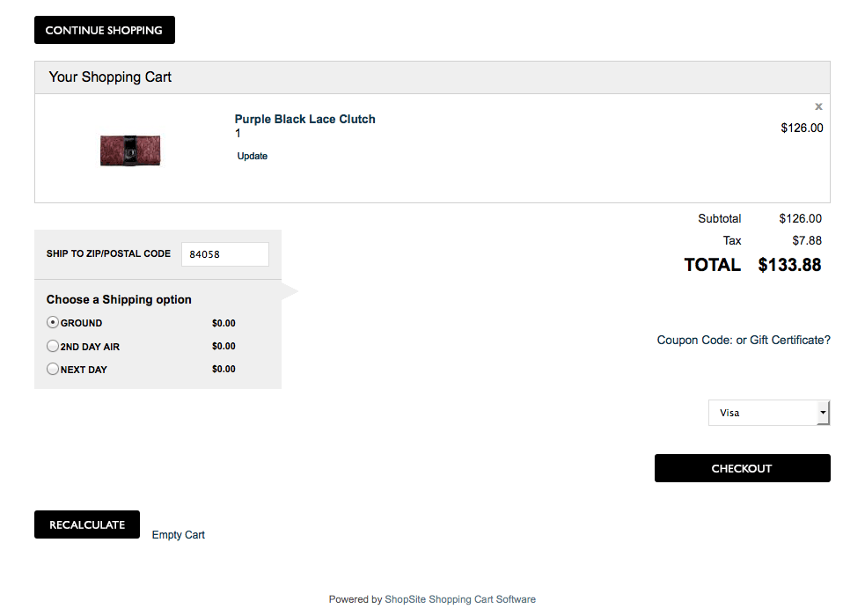Image resolution: width=865 pixels, height=616 pixels.
Task: Open the Visa payment type dropdown
Action: (768, 413)
